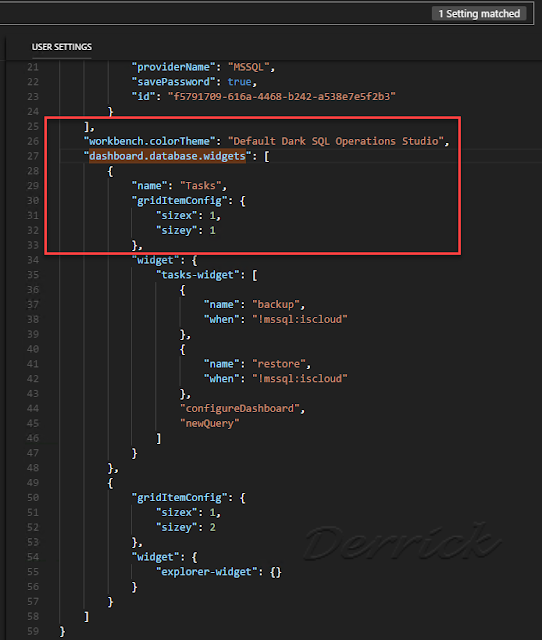542x640 pixels.
Task: Click the "widget" key on line 54
Action: [155, 557]
